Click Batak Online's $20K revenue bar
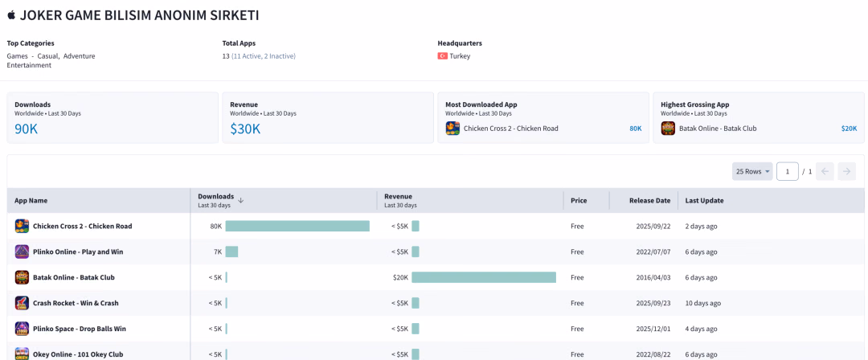This screenshot has width=868, height=360. pos(484,277)
